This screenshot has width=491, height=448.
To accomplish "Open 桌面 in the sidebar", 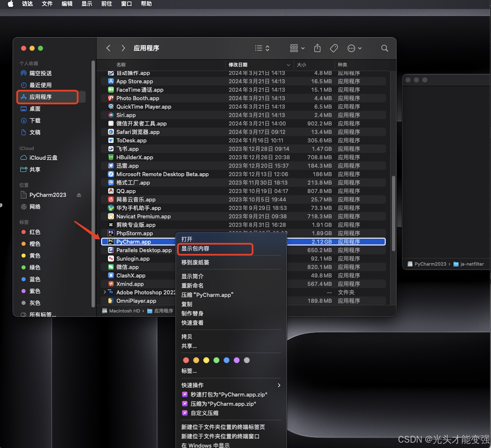I will (x=31, y=109).
